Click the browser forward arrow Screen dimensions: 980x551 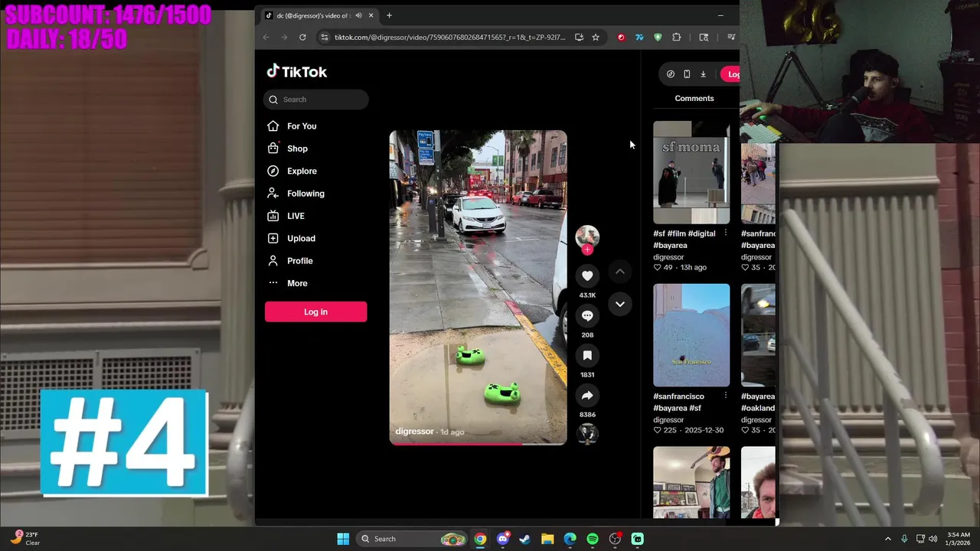click(284, 37)
